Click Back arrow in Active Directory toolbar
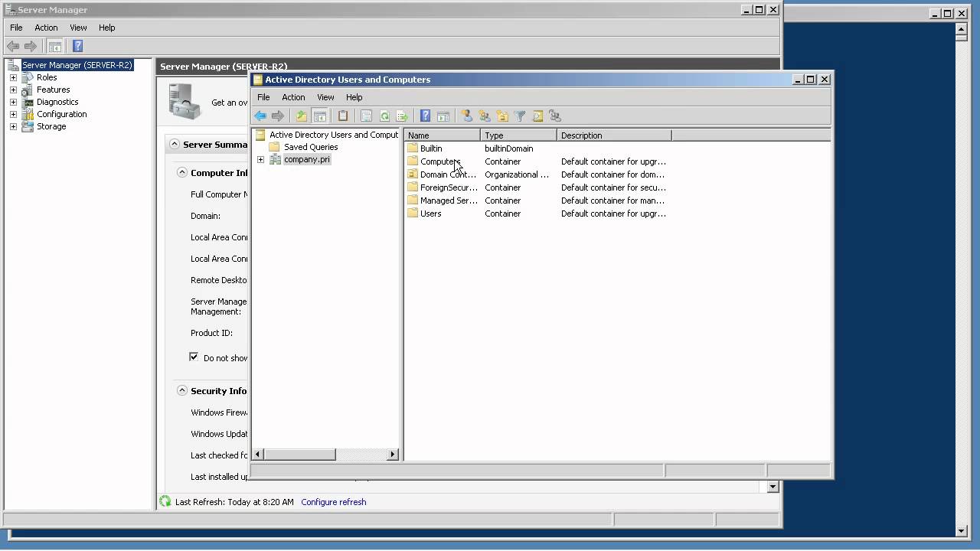Viewport: 980px width, 551px height. 260,116
